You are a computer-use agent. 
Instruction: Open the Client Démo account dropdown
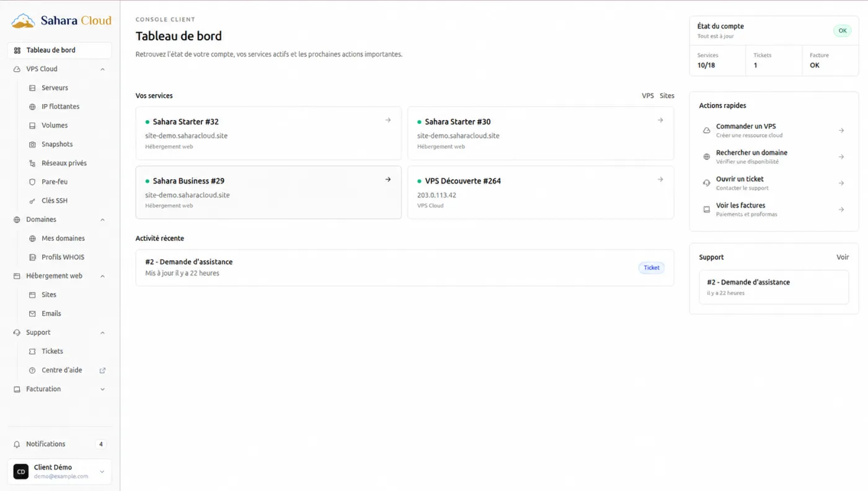tap(60, 472)
